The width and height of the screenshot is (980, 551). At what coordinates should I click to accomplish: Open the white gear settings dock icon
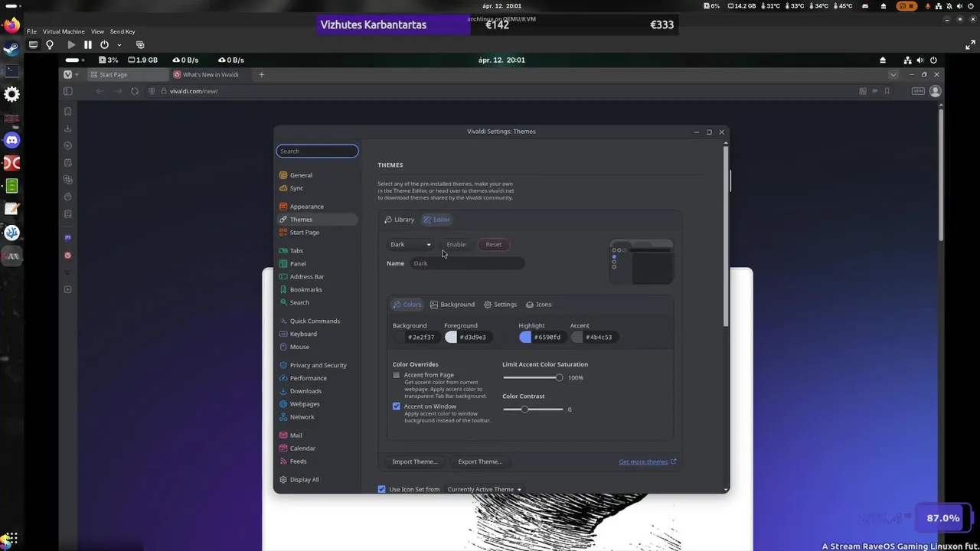pos(11,94)
